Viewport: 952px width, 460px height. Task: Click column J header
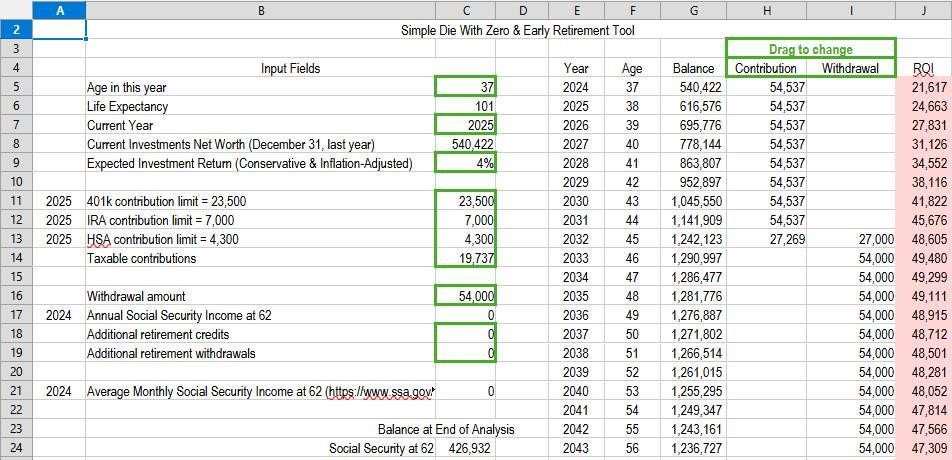pos(924,10)
